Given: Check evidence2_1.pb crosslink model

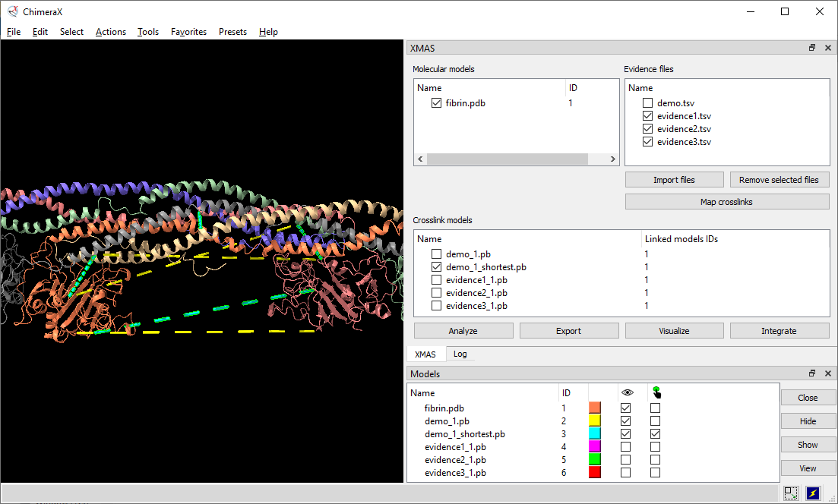Looking at the screenshot, I should (x=436, y=292).
